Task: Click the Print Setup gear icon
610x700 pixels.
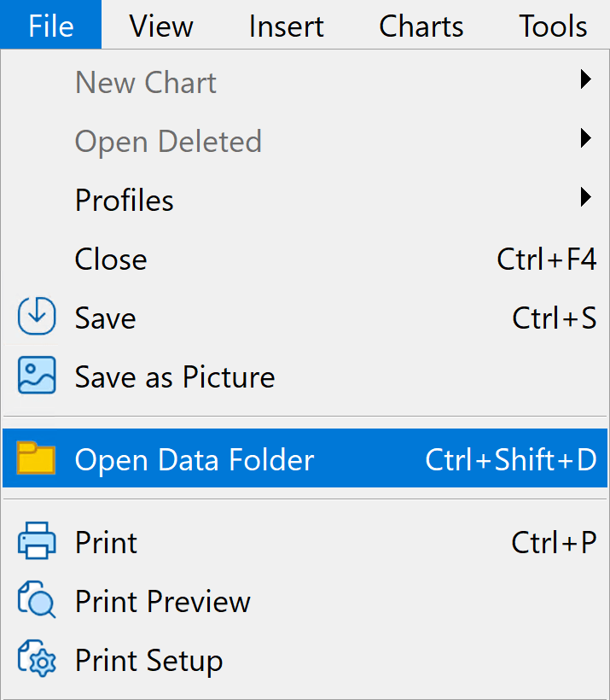Action: pyautogui.click(x=37, y=658)
